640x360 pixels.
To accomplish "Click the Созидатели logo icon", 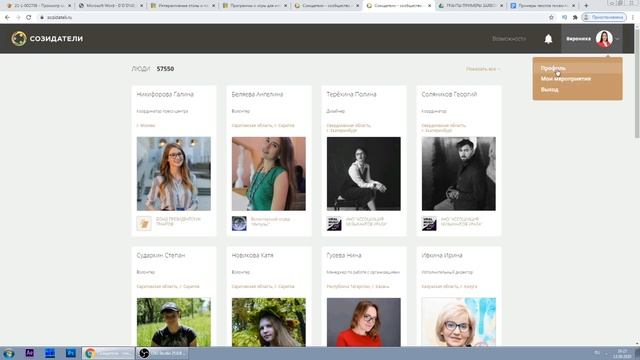I will pos(19,39).
